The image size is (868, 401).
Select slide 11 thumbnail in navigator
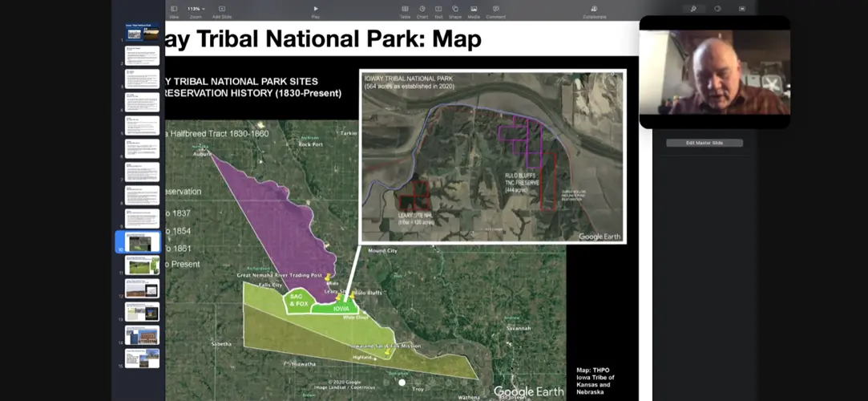point(143,265)
